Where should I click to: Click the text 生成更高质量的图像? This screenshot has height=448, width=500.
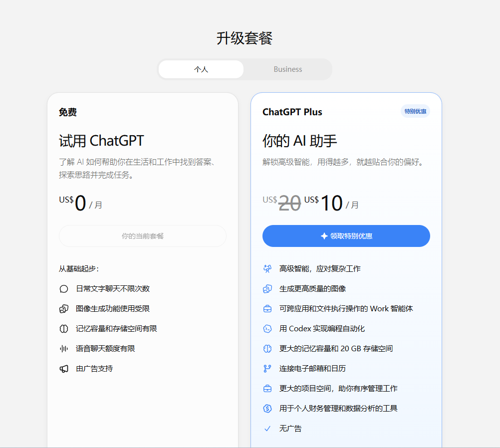click(x=312, y=288)
